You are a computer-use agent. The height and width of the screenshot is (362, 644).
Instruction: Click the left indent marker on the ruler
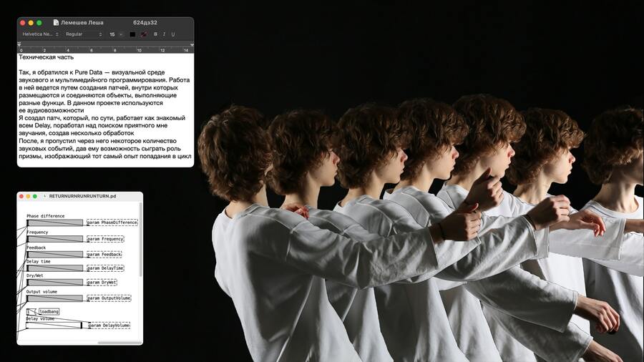(x=19, y=44)
